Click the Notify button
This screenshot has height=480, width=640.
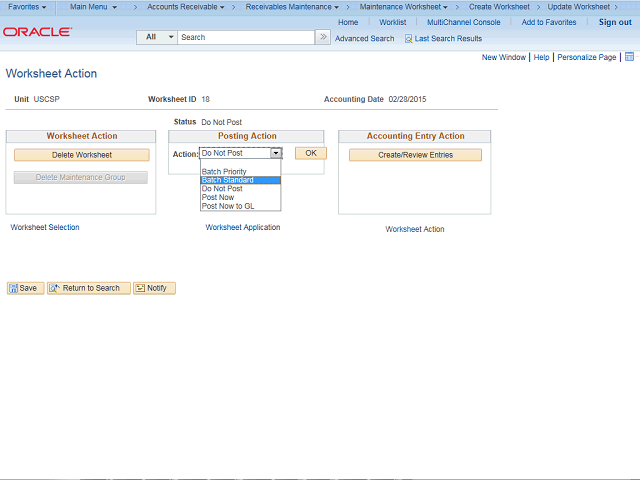pyautogui.click(x=154, y=288)
